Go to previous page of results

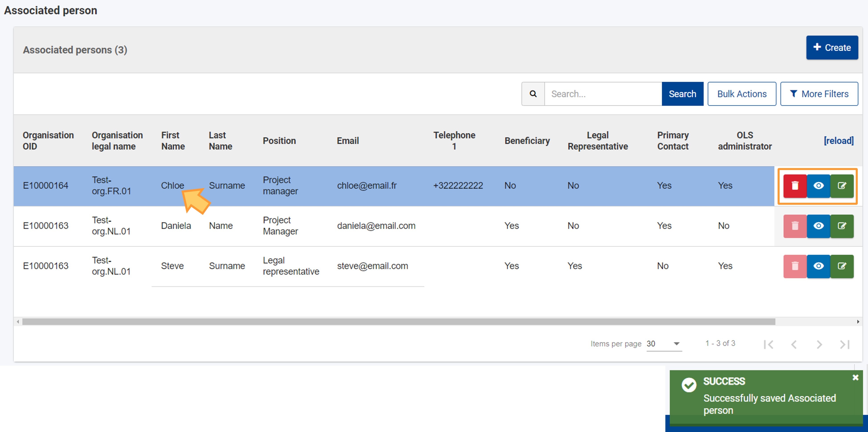click(x=794, y=344)
